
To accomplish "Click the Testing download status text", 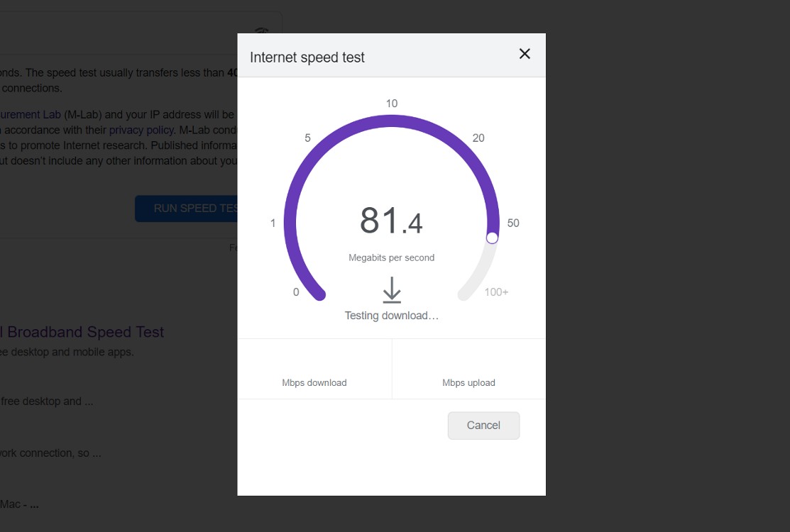I will pos(391,314).
